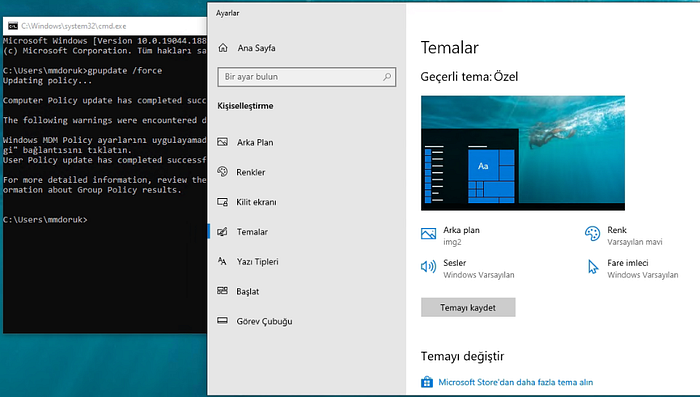
Task: Focus the Bir ayar bulun search field
Action: coord(307,77)
